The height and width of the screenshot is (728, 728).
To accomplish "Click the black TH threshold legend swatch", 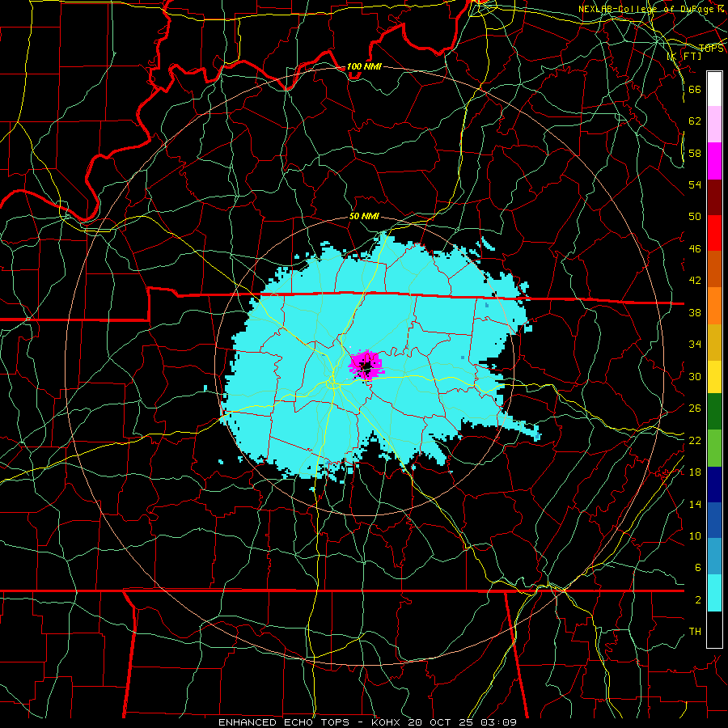I will coord(714,629).
